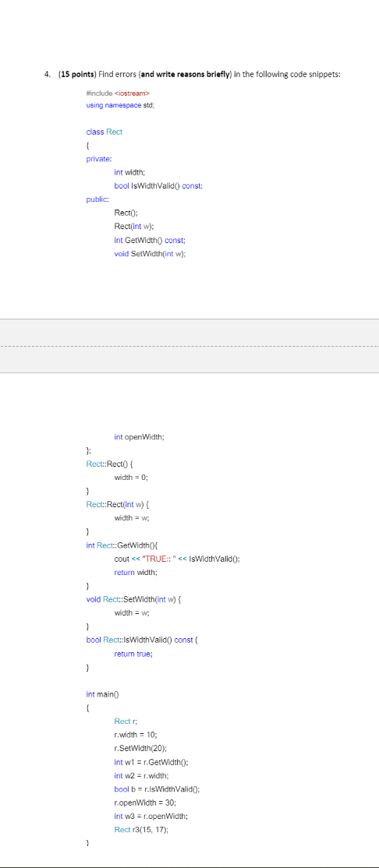This screenshot has width=379, height=868.
Task: Click the cout "TRUE:: " statement
Action: click(x=177, y=559)
